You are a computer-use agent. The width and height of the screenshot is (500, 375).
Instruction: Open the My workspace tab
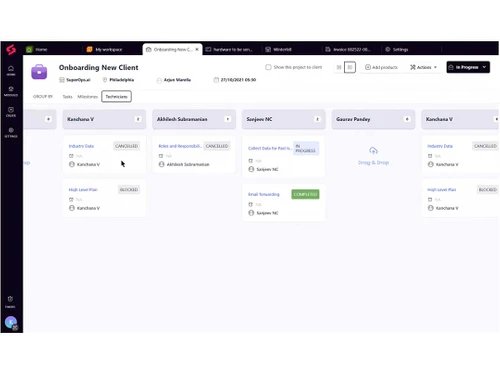104,49
